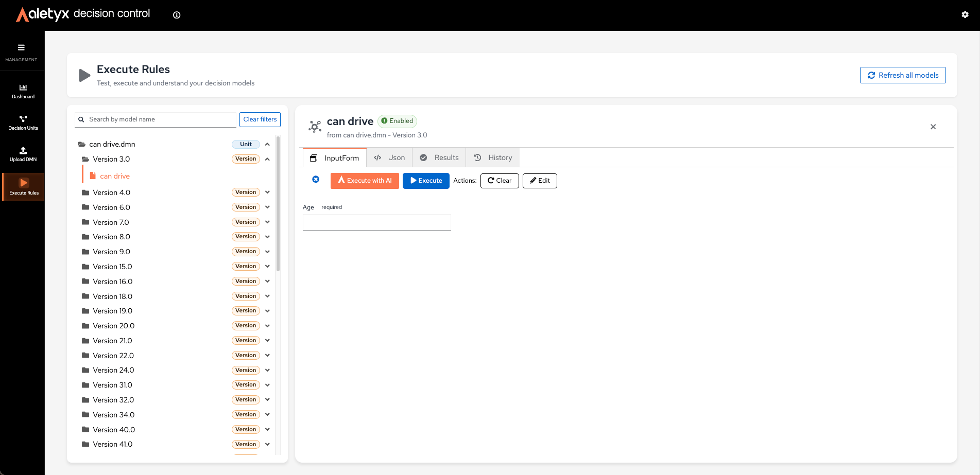Switch to the InputForm tab

335,158
